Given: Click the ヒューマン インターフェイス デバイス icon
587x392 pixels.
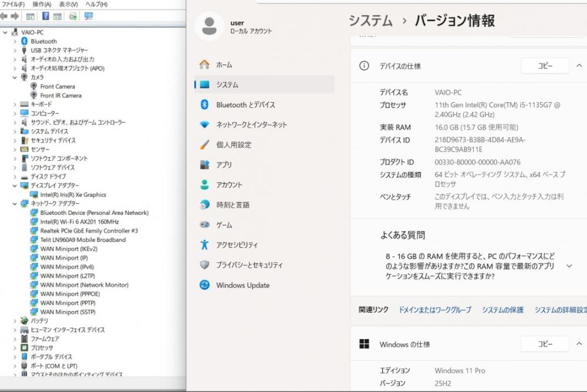Looking at the screenshot, I should pos(24,330).
